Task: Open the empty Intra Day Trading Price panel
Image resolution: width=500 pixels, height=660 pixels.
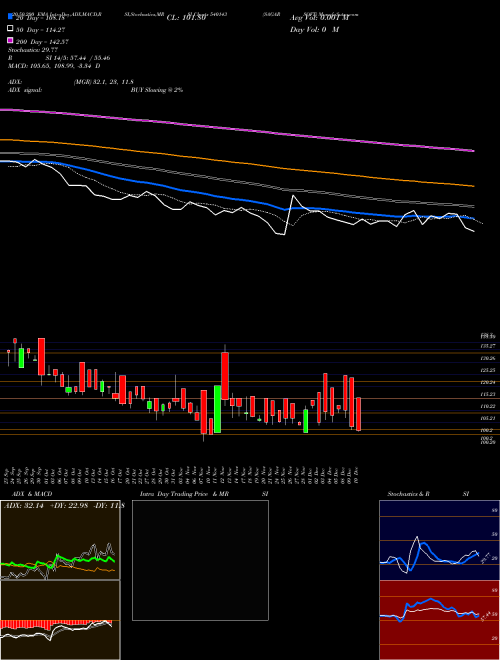Action: pos(200,560)
